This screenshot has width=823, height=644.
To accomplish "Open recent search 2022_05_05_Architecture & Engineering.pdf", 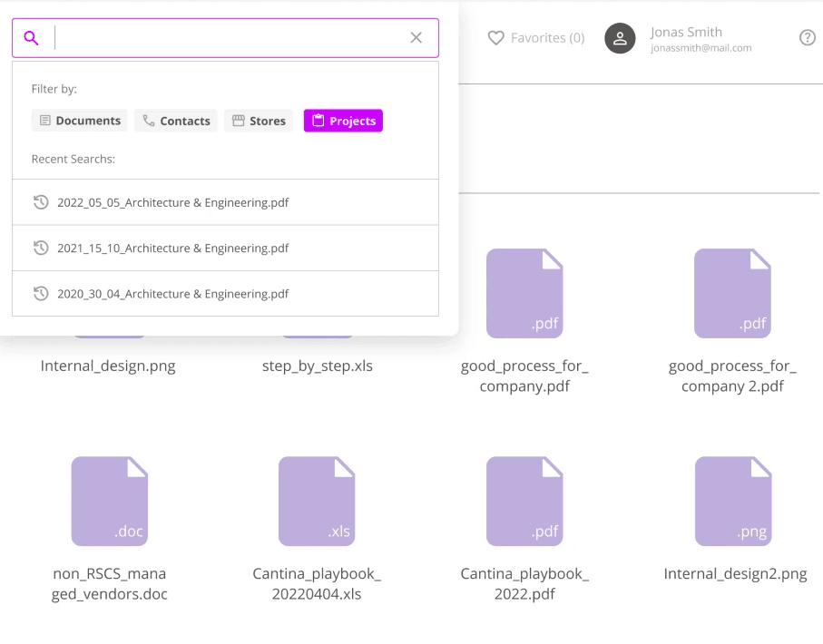I will (x=225, y=202).
